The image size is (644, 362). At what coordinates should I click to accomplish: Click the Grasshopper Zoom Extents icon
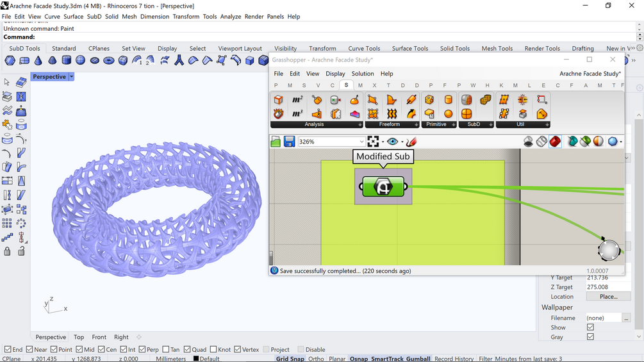[373, 142]
